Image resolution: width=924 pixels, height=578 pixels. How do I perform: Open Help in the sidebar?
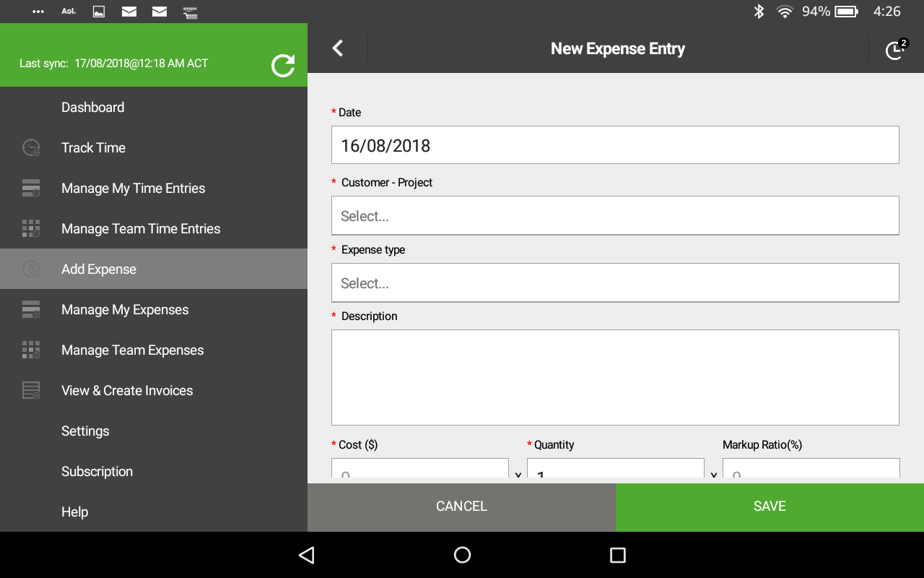click(154, 512)
